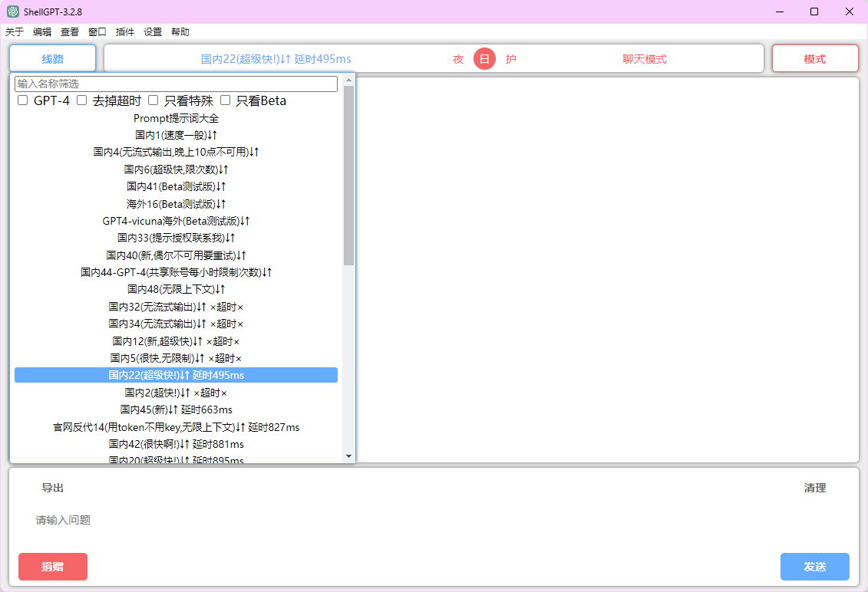This screenshot has height=592, width=868.
Task: Open the 关于 menu
Action: (x=15, y=32)
